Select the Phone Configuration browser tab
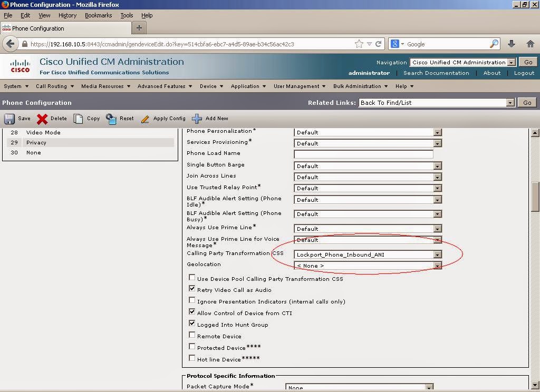540x392 pixels. pos(66,28)
